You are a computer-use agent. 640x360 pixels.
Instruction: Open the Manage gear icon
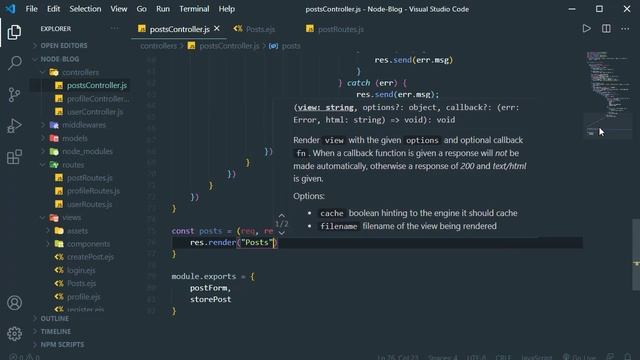(x=14, y=334)
